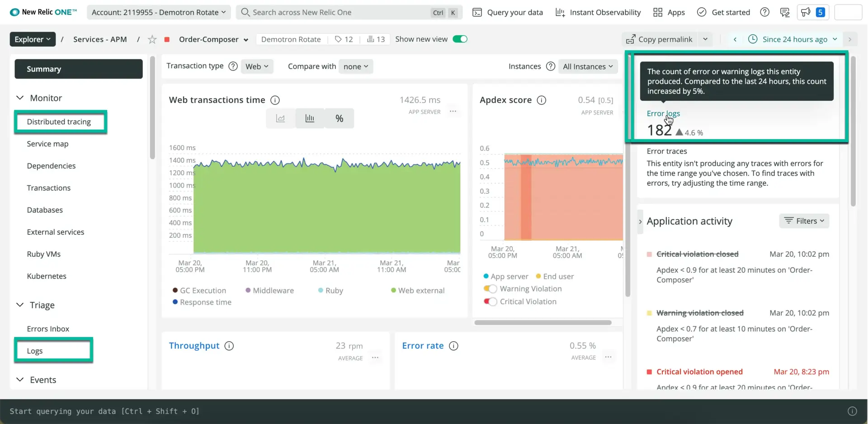
Task: Toggle Warning Violation in Apdex legend
Action: pos(490,289)
